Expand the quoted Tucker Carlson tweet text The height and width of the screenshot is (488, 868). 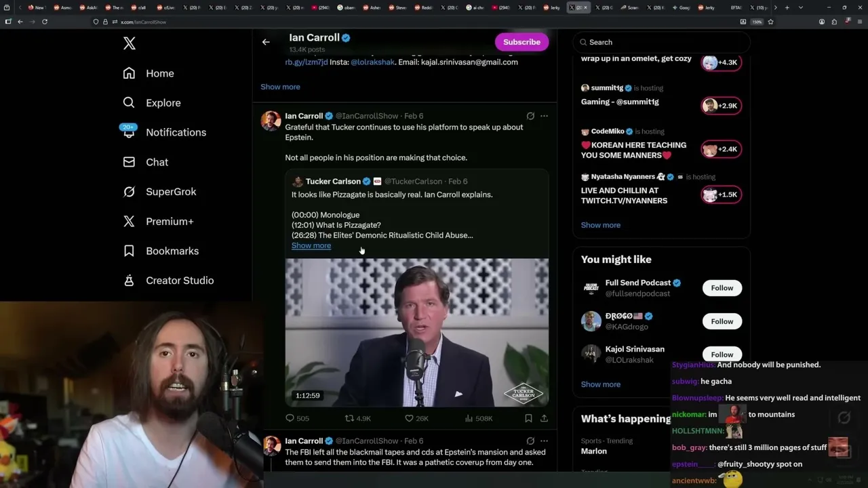click(311, 245)
